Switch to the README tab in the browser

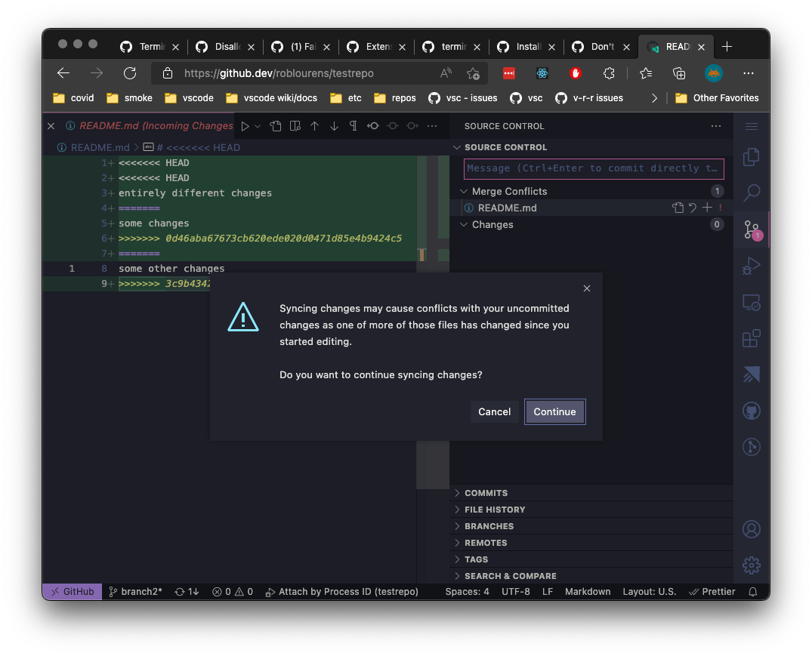(676, 46)
